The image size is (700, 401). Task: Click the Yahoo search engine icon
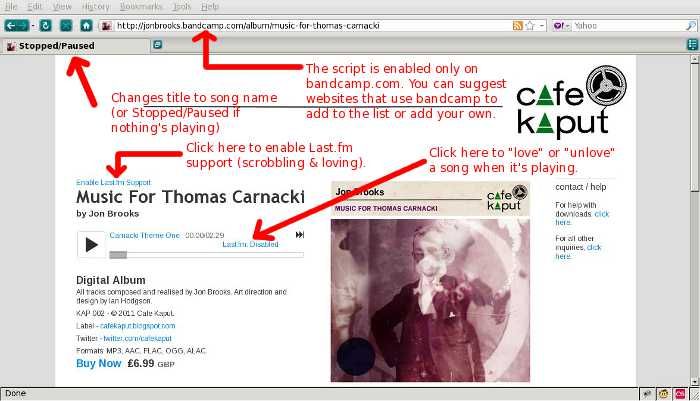pyautogui.click(x=558, y=26)
